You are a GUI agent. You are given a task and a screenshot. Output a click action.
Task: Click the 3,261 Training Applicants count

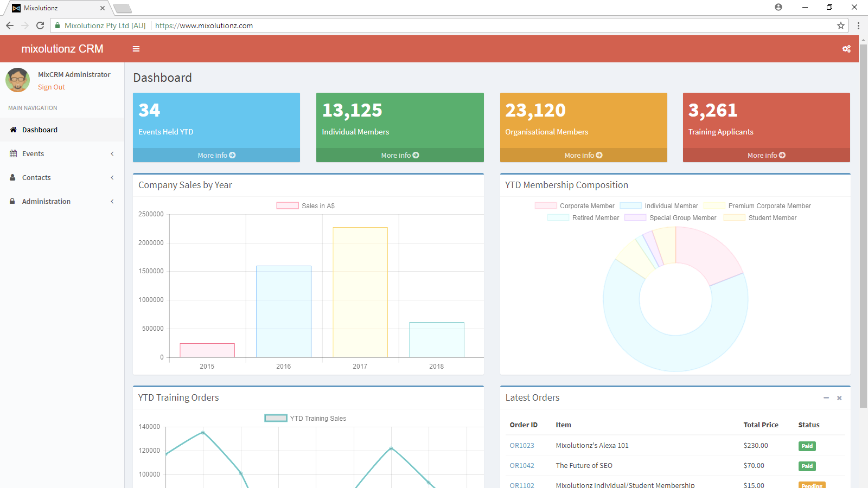[713, 110]
